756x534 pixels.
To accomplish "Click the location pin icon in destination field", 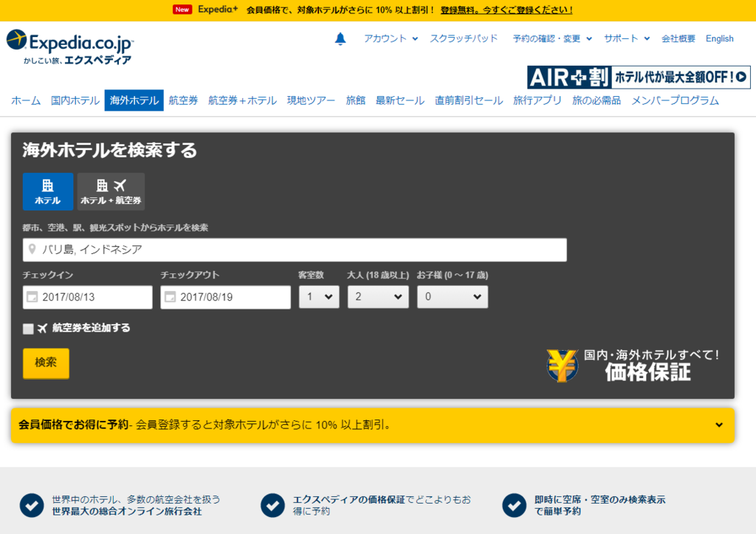I will (32, 250).
